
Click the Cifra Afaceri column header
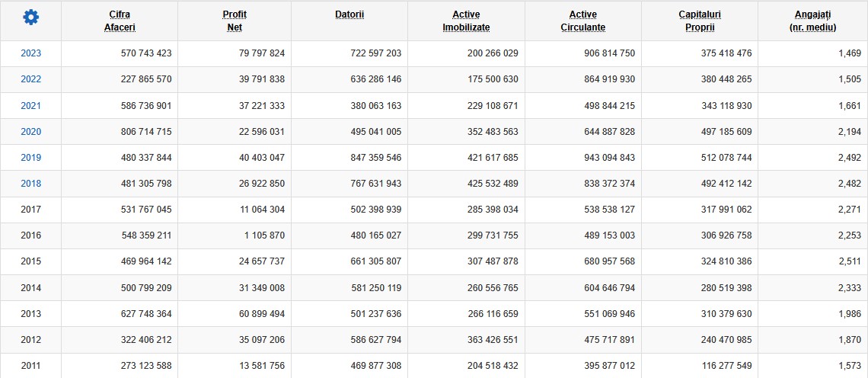pyautogui.click(x=120, y=21)
